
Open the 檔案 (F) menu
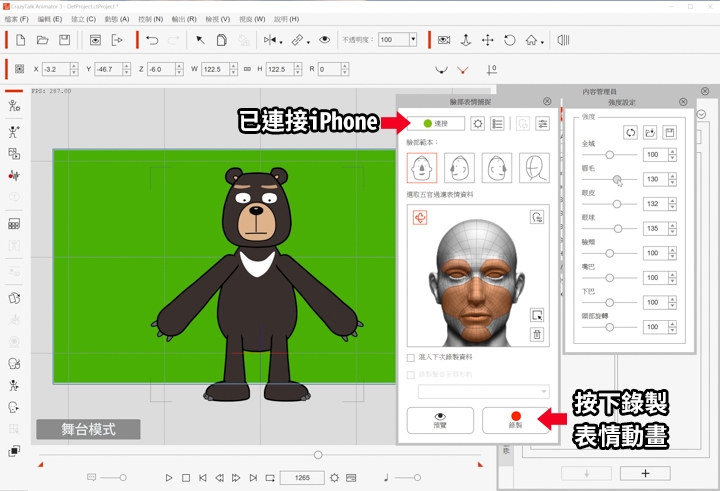17,19
